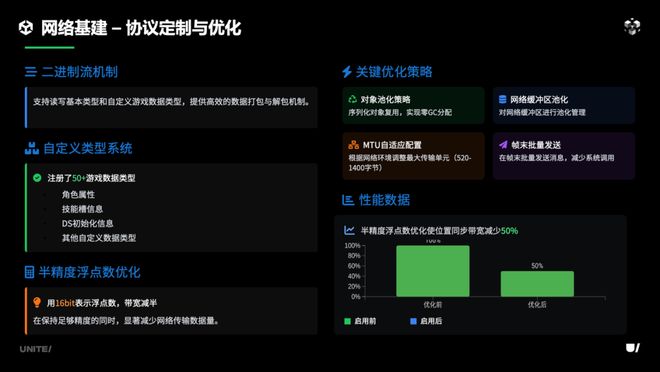Click the DS初始化信息 list item
The image size is (660, 372).
pos(88,223)
